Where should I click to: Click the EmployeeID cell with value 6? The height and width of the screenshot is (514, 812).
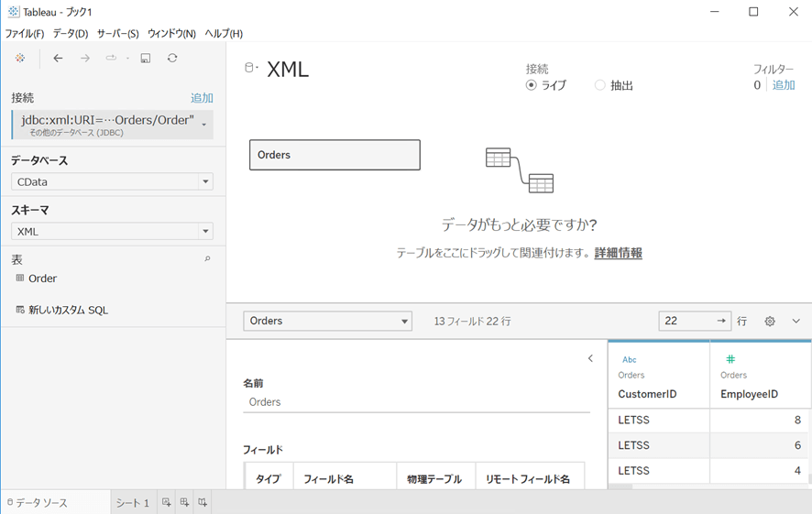click(x=758, y=445)
